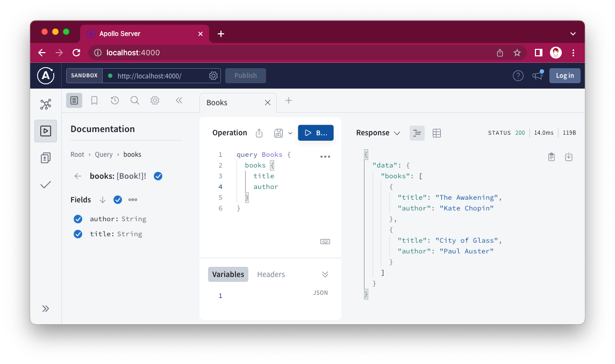This screenshot has width=615, height=364.
Task: Click the Log in button
Action: [x=565, y=76]
